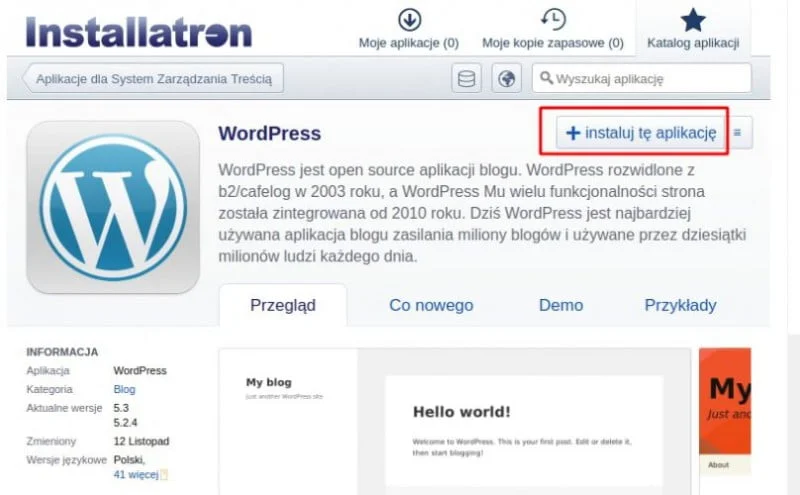The height and width of the screenshot is (495, 800).
Task: Click WordPress value in Aplikacja row
Action: click(140, 370)
